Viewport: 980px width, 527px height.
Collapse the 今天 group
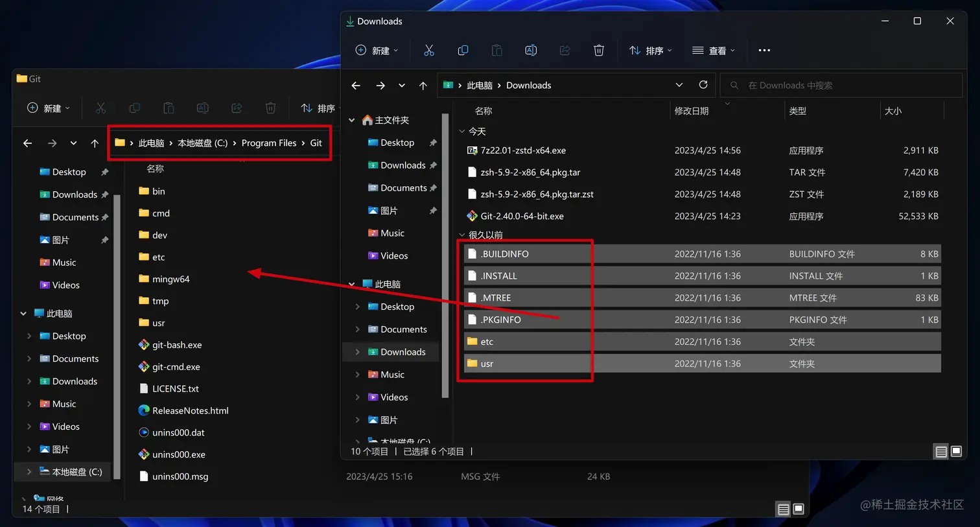click(462, 131)
